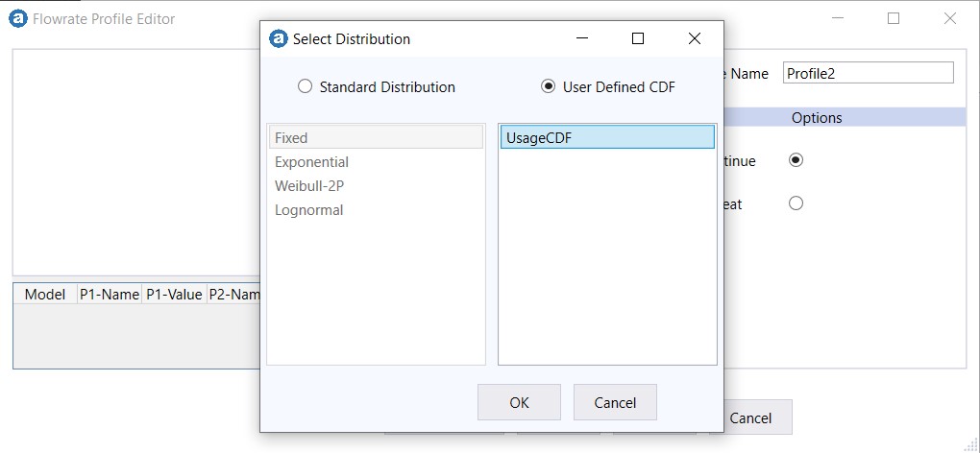Click the P1-Value column header

pos(173,295)
